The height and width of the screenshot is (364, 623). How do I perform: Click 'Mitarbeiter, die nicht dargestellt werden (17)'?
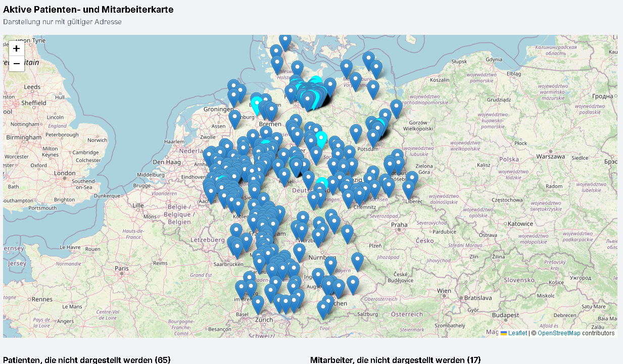tap(395, 360)
